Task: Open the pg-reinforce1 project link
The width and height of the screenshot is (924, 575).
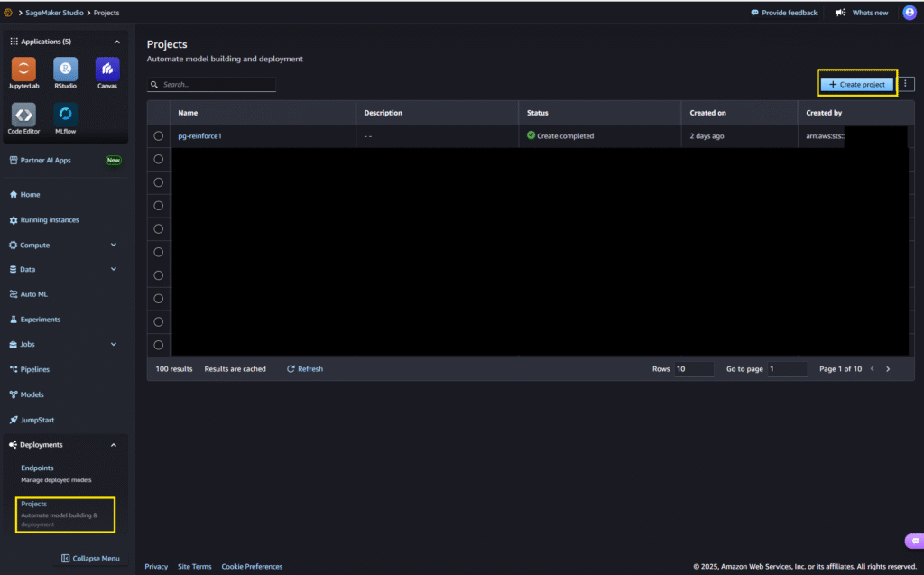Action: [199, 136]
